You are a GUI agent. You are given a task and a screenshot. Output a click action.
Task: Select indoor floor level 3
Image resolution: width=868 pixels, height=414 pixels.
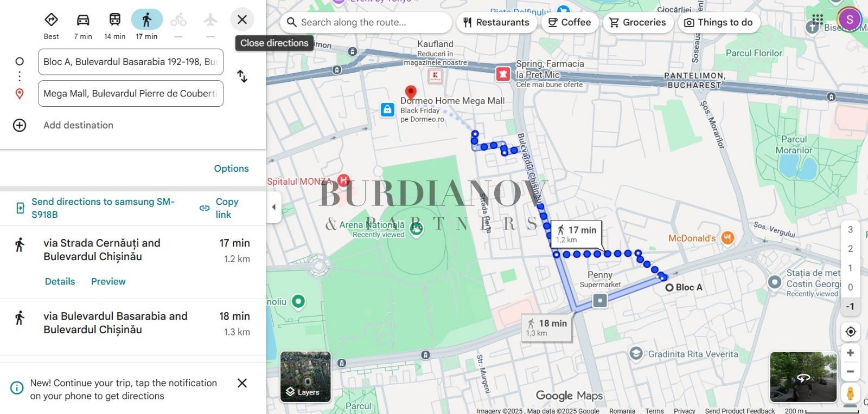pyautogui.click(x=851, y=230)
